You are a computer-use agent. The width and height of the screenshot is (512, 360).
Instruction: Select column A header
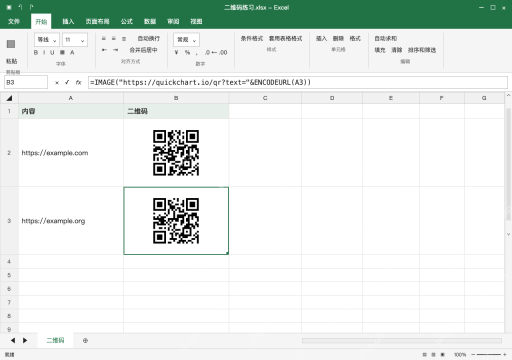point(71,98)
